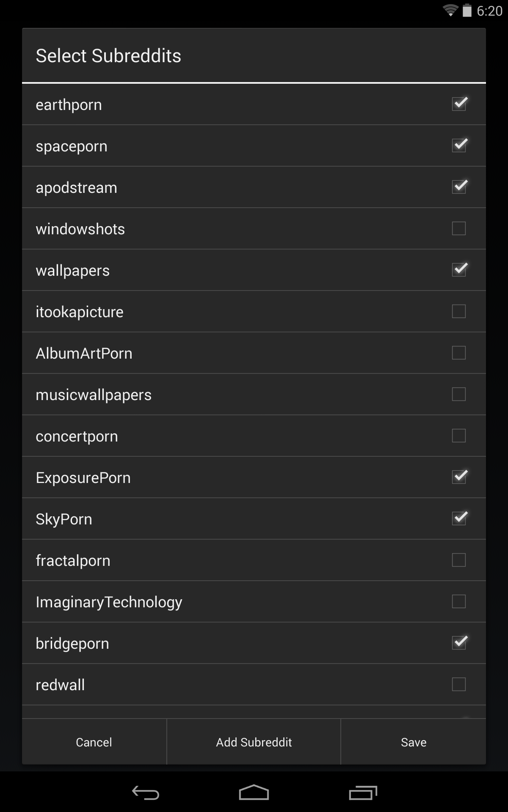Tick the AlbumArtPorn checkbox
The image size is (508, 812).
[459, 353]
